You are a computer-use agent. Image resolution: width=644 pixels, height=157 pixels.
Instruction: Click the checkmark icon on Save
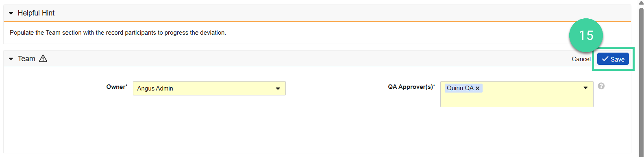(605, 59)
